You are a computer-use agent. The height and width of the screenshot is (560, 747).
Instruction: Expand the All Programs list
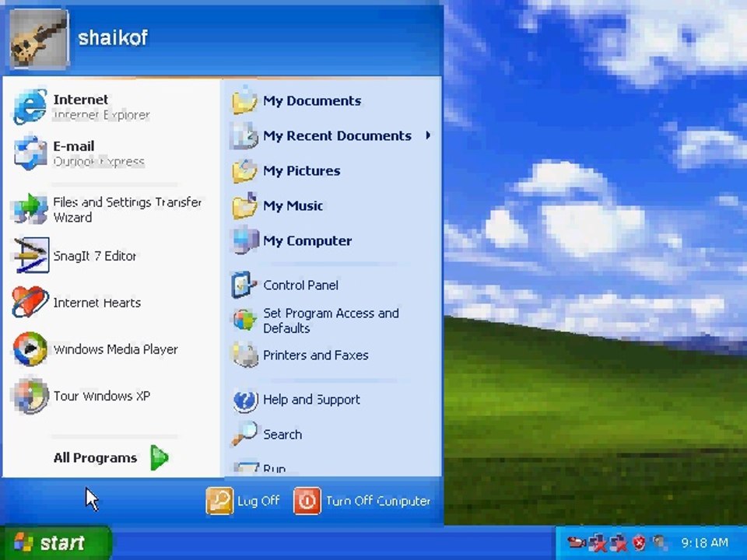pos(110,457)
